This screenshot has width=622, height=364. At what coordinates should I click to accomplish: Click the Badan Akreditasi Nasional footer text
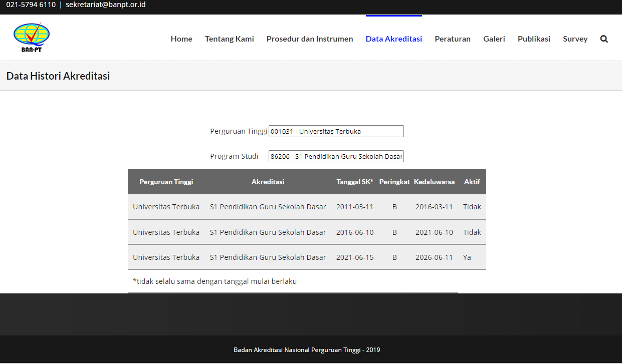tap(307, 350)
